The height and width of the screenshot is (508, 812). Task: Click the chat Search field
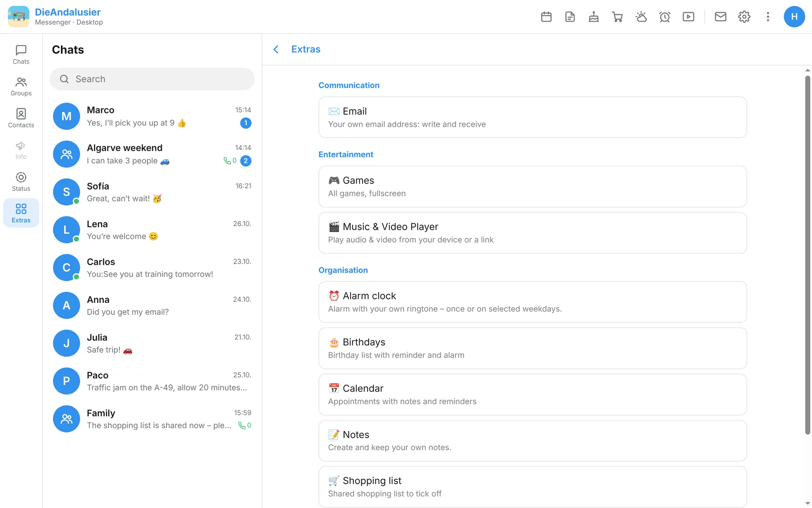point(152,79)
